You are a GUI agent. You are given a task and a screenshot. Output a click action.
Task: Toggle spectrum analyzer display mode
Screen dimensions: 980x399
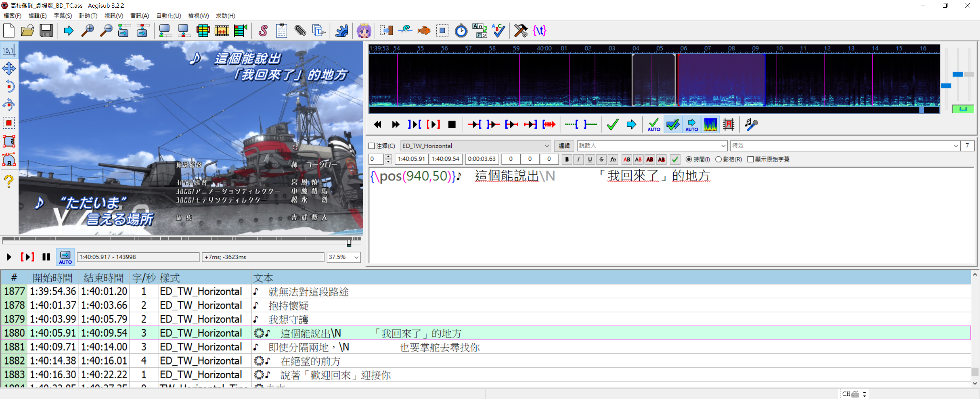[710, 124]
